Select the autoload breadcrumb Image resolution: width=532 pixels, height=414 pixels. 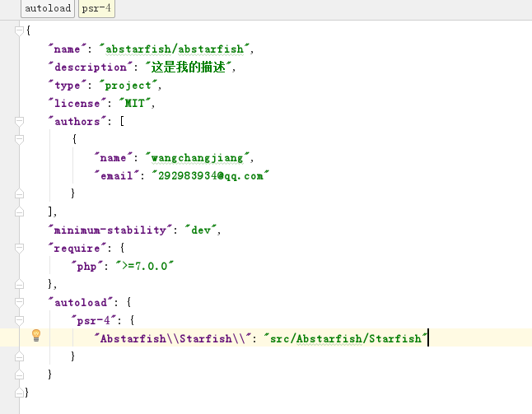point(48,8)
